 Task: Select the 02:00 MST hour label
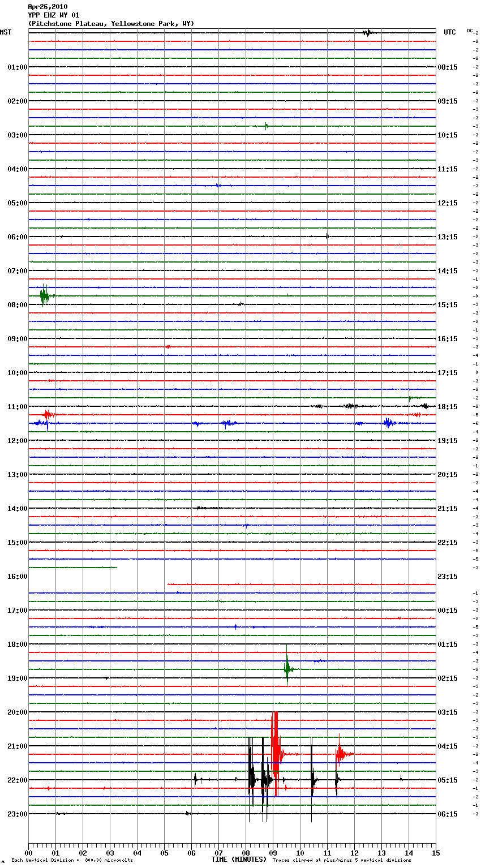click(x=18, y=101)
